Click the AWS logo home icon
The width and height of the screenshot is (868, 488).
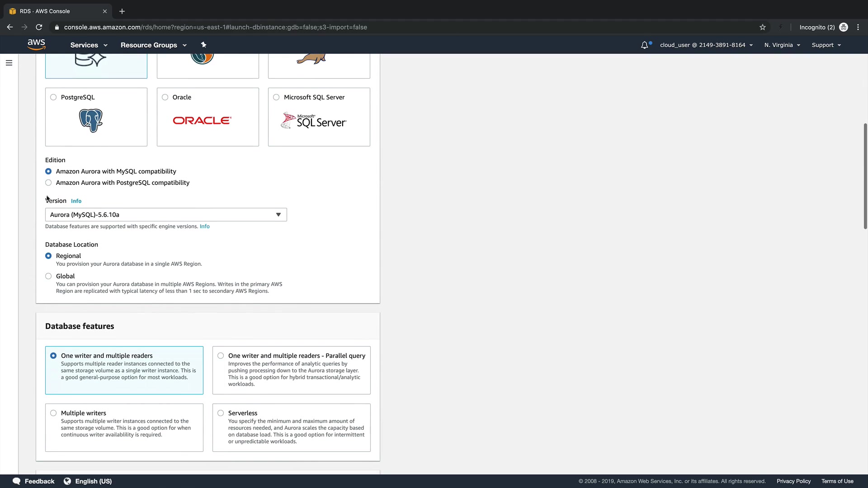pyautogui.click(x=36, y=44)
